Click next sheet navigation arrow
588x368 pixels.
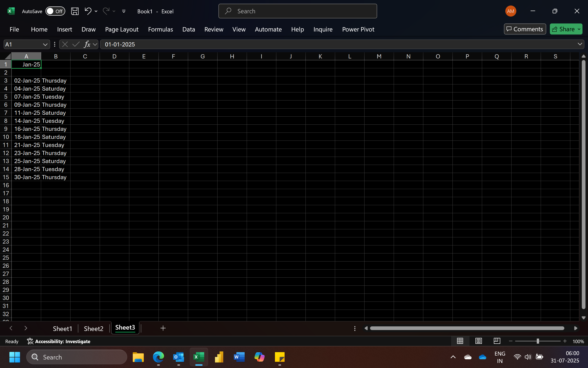26,328
